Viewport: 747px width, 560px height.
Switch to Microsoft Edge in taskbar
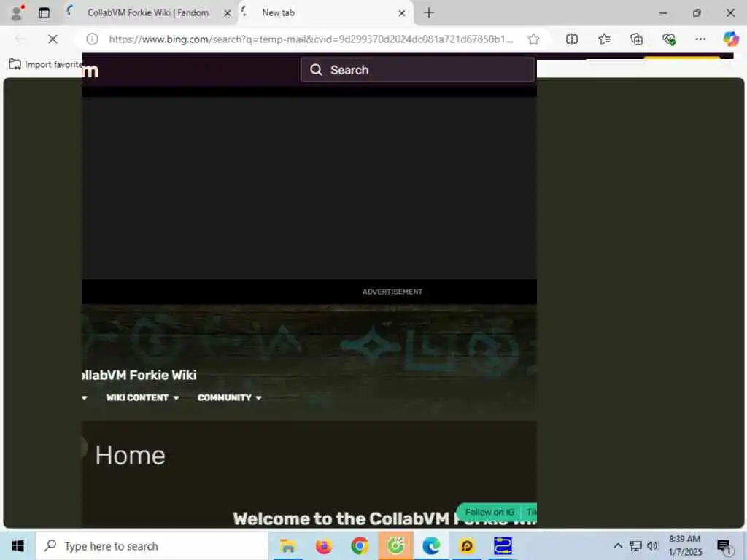click(x=431, y=545)
